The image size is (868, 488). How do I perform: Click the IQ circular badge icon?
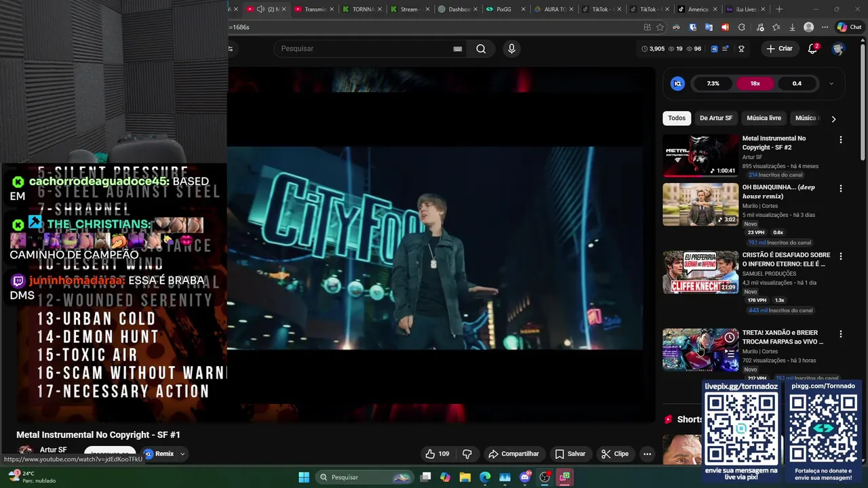click(x=677, y=83)
